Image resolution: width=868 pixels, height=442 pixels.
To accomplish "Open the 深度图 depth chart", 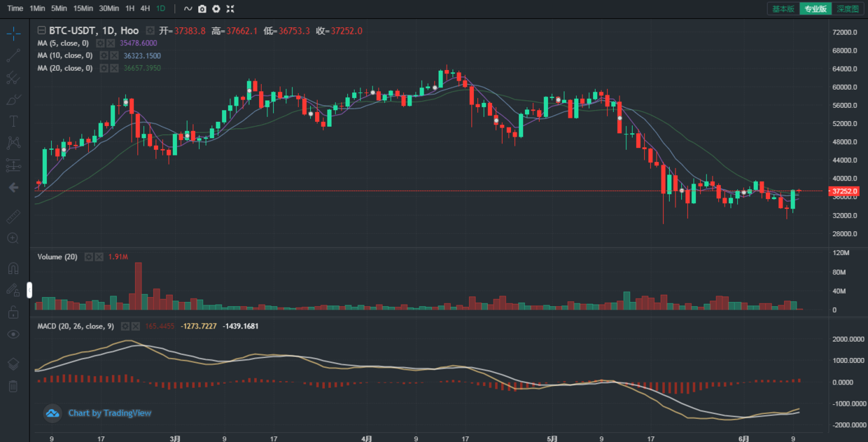I will coord(848,8).
